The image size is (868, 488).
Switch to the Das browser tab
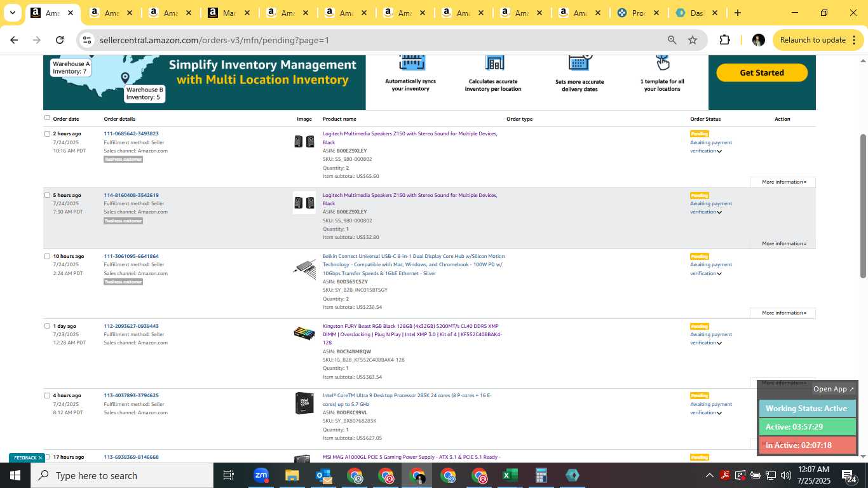(696, 13)
